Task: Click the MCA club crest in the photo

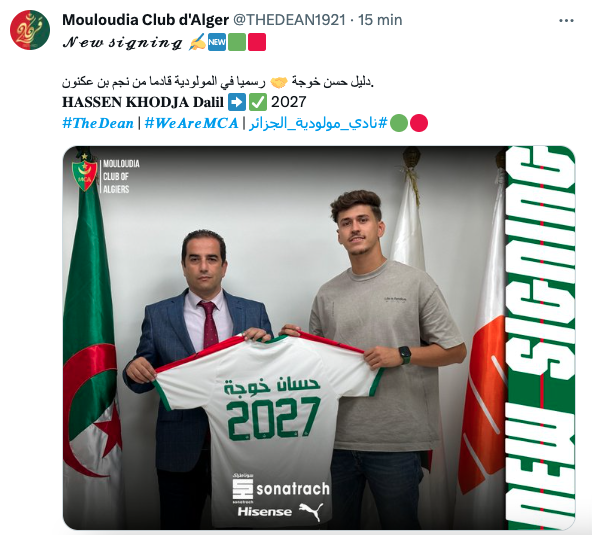Action: click(85, 173)
